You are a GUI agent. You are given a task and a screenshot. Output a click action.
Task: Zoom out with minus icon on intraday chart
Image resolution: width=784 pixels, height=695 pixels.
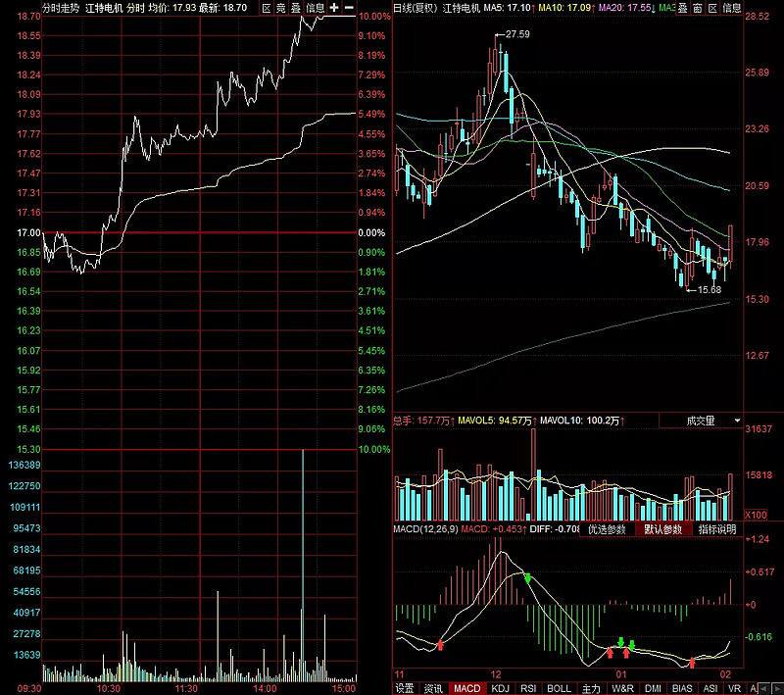[349, 8]
